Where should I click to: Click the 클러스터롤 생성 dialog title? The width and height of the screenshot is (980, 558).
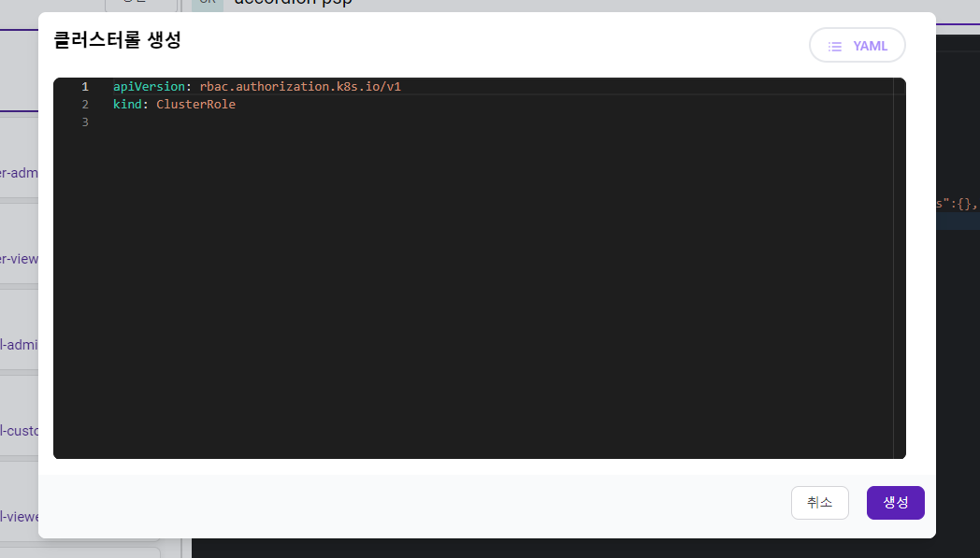click(x=117, y=40)
